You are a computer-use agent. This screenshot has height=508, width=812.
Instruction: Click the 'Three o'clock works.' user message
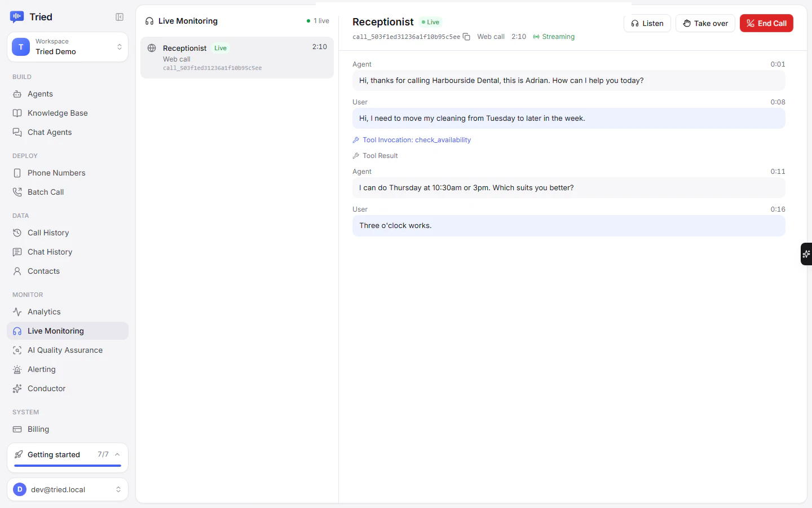click(x=569, y=226)
